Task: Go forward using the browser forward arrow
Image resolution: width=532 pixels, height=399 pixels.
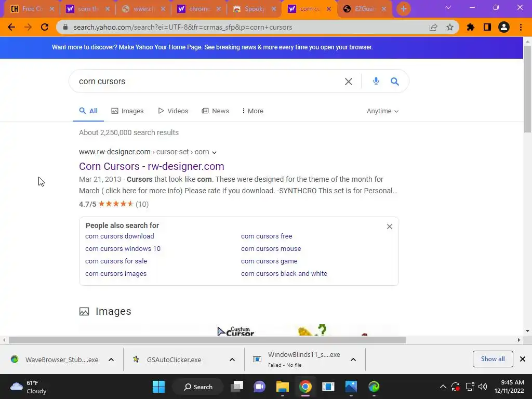Action: 28,27
